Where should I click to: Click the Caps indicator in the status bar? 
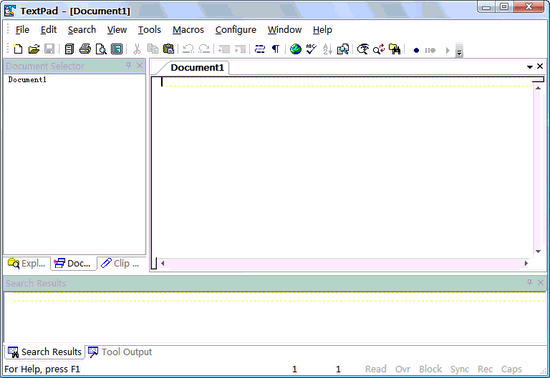tap(511, 369)
